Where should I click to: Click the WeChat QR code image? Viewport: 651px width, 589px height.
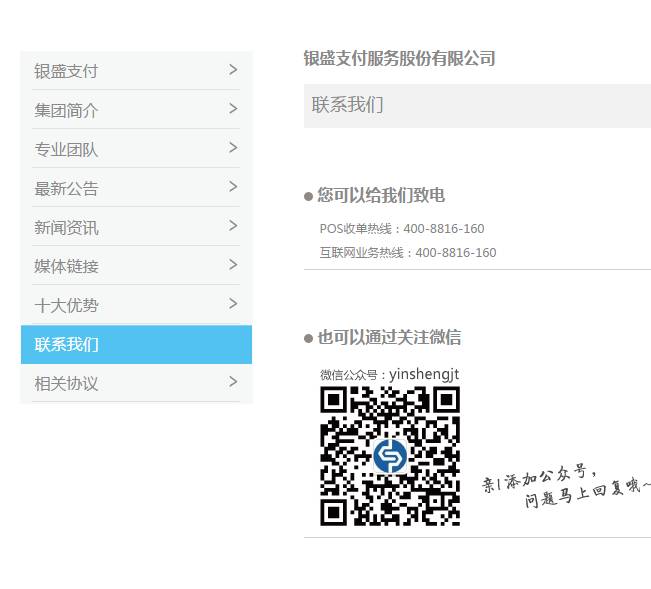click(390, 456)
